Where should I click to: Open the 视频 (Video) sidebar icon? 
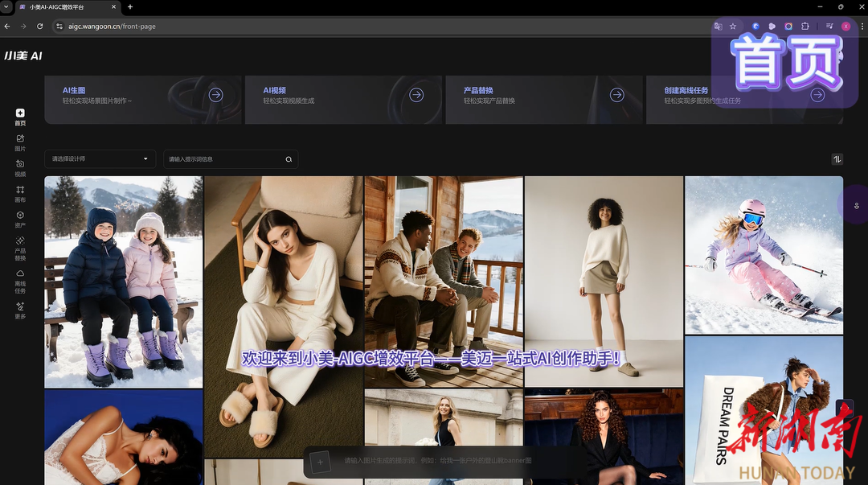(x=20, y=167)
